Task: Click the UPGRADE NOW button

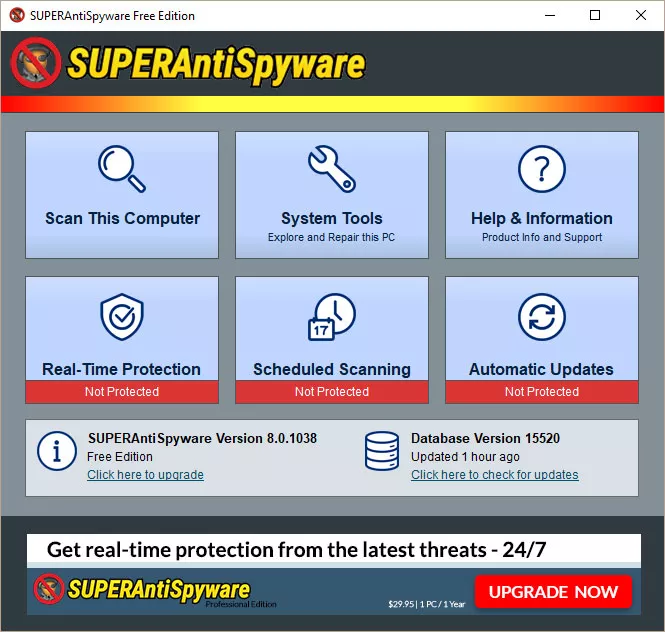Action: click(553, 591)
